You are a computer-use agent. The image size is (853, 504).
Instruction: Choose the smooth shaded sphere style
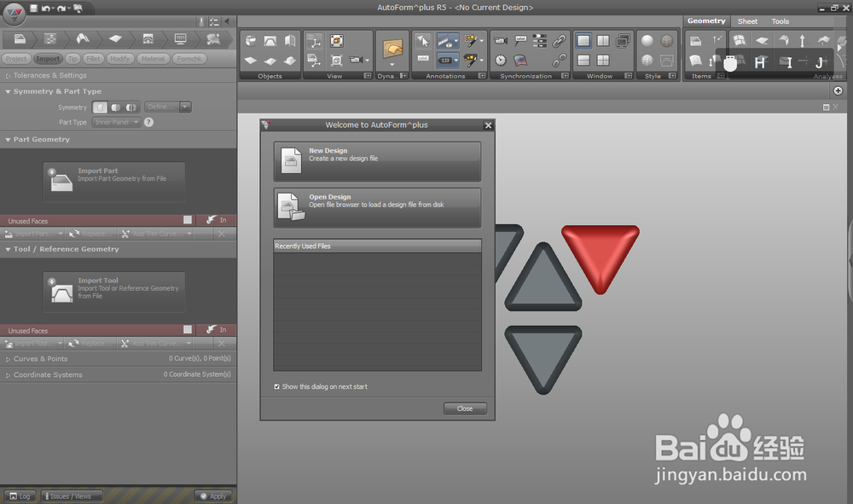tap(647, 41)
